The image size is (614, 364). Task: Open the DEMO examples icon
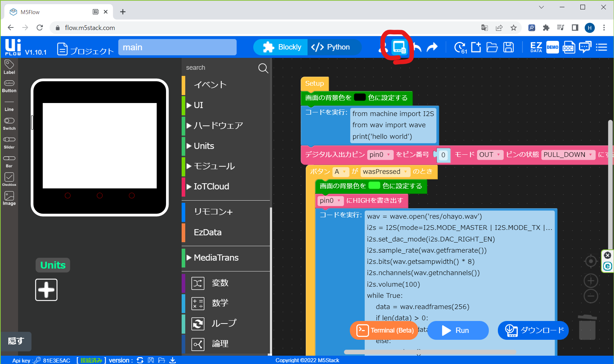[x=552, y=47]
